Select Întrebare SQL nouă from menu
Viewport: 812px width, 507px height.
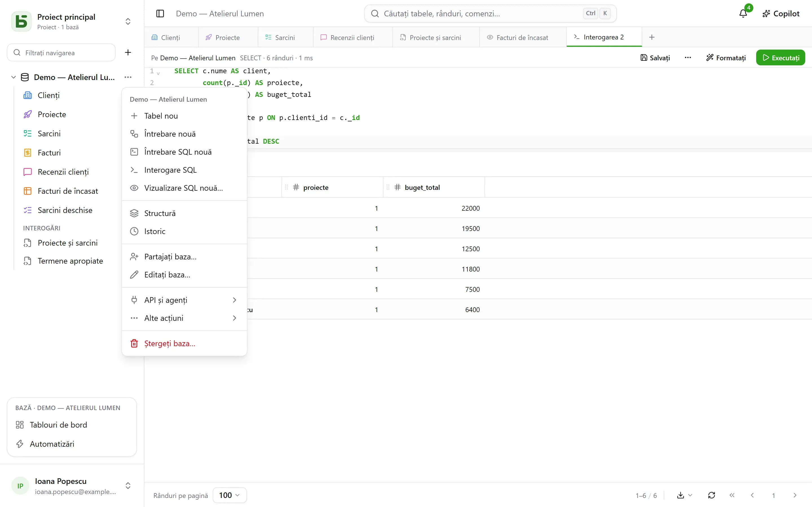(184, 152)
